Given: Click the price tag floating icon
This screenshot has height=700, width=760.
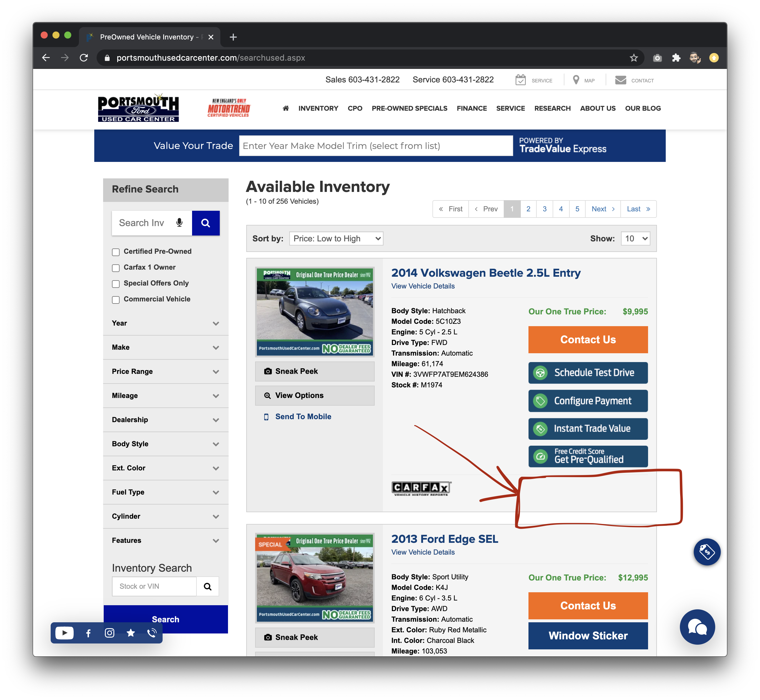Looking at the screenshot, I should pos(707,552).
